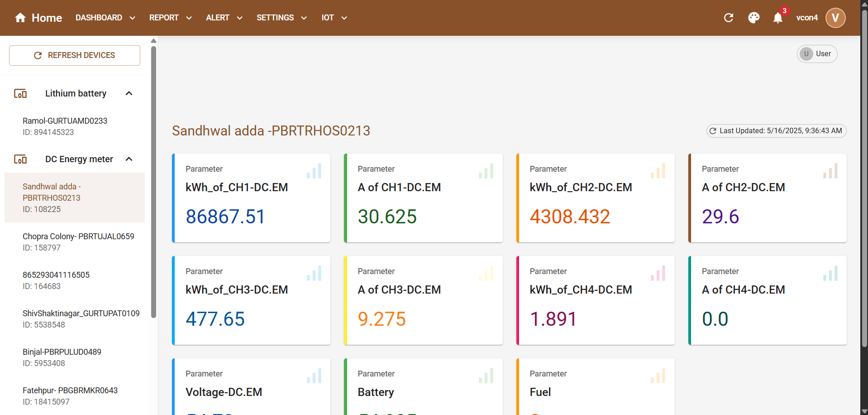
Task: Open chart icon on kWh_of_CH1-DC.EM card
Action: 314,171
